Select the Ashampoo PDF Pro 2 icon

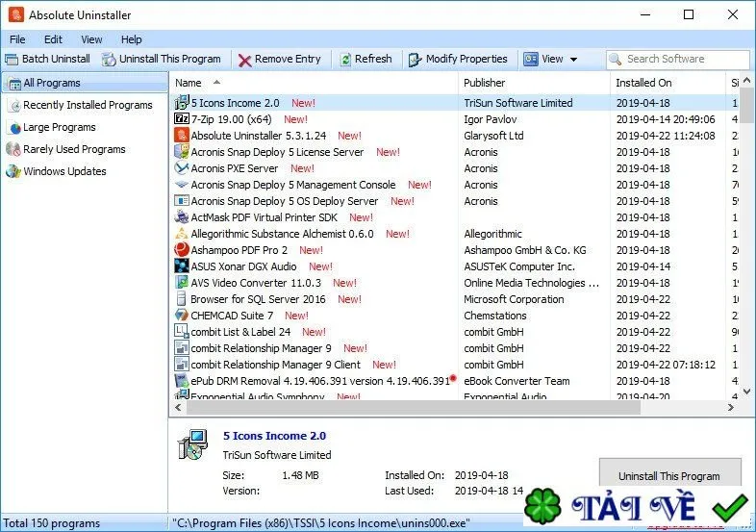pos(181,249)
